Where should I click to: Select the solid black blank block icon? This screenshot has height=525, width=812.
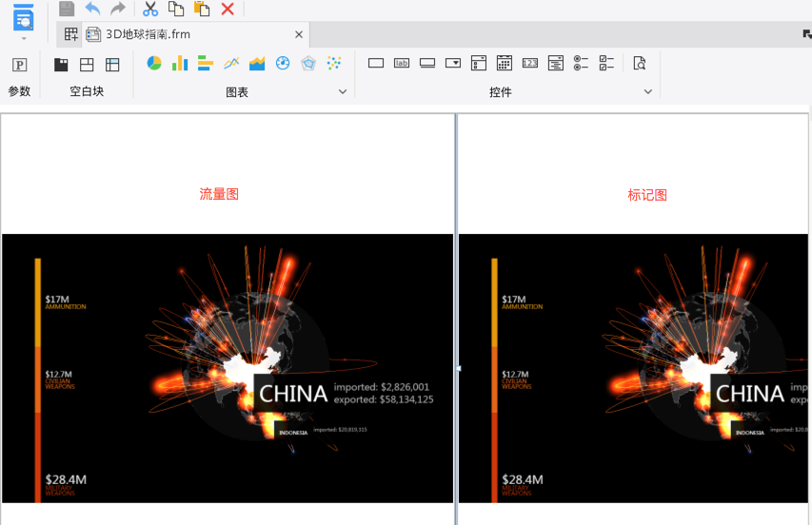pos(61,65)
